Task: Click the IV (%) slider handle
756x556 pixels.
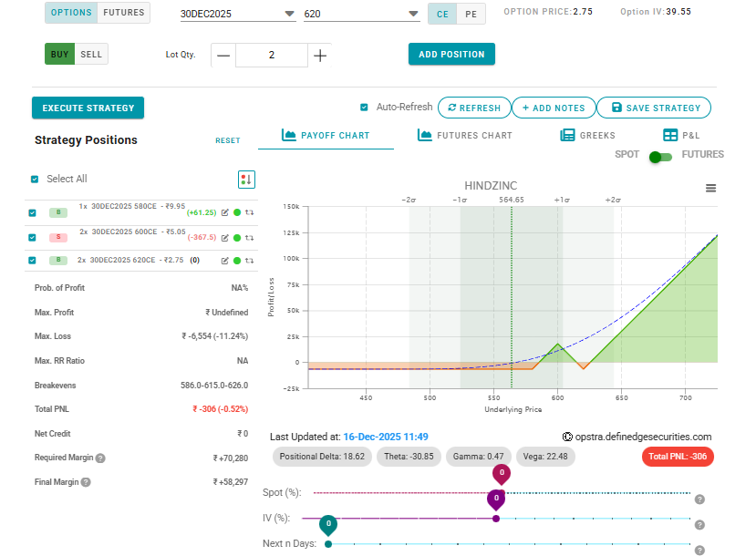Action: [x=496, y=501]
